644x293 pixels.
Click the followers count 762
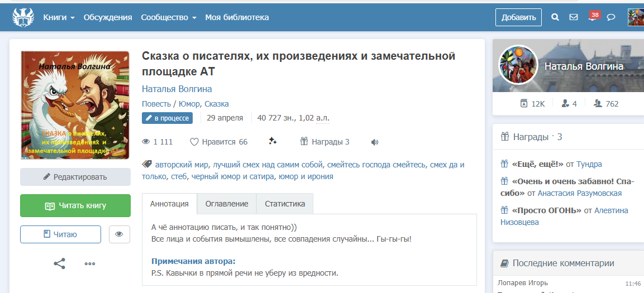tap(606, 104)
